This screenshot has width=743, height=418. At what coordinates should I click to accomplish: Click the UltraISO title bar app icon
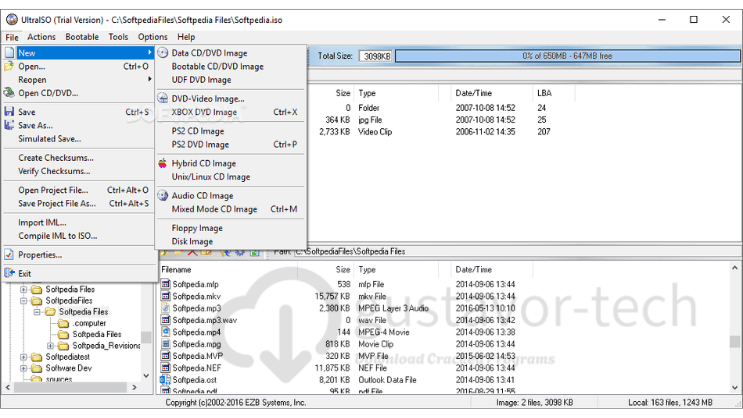coord(12,19)
